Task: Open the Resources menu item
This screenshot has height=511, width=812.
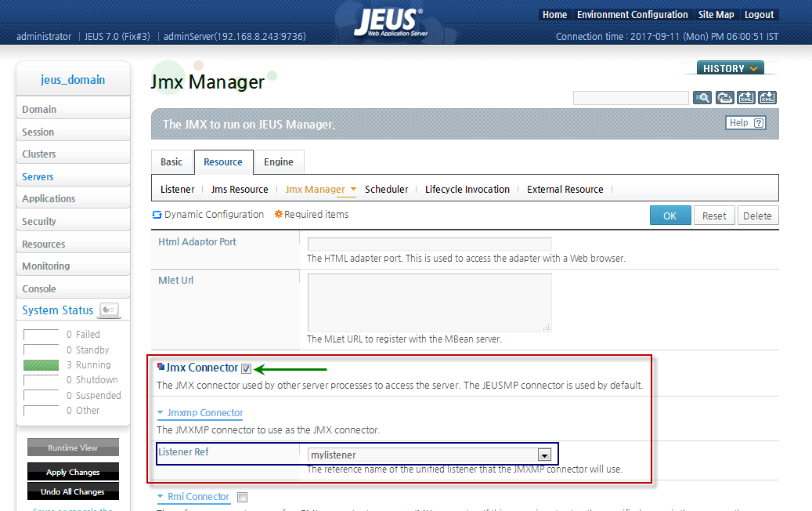Action: tap(73, 244)
